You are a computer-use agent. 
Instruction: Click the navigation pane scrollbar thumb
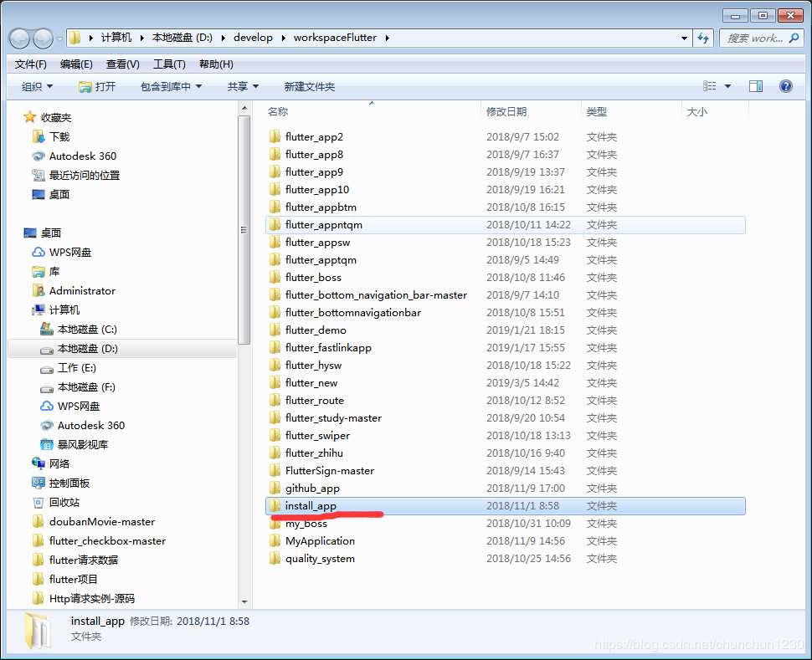244,230
